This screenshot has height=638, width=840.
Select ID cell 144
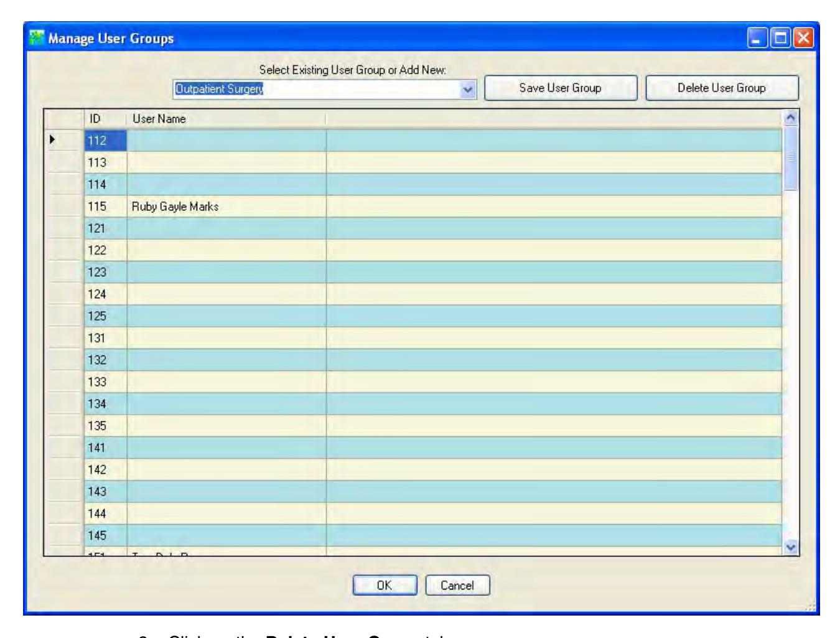click(105, 514)
